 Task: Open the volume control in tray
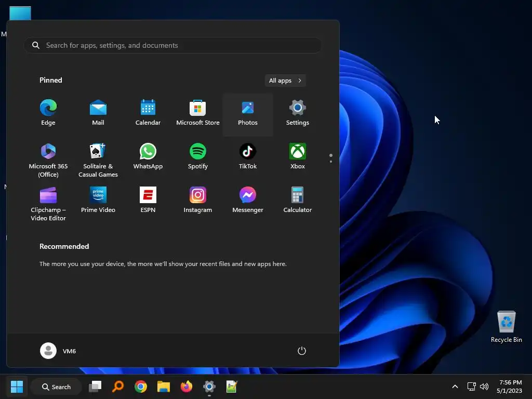click(484, 387)
